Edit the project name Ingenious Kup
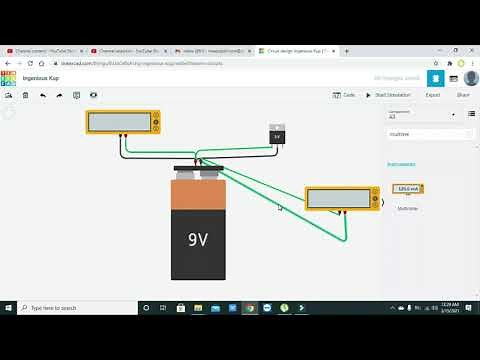 coord(41,78)
